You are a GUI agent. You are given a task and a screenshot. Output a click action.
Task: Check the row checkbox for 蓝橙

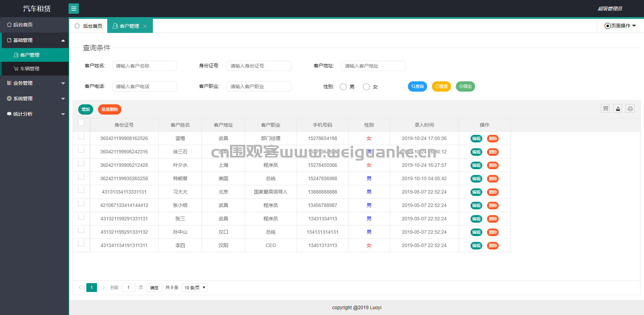81,136
